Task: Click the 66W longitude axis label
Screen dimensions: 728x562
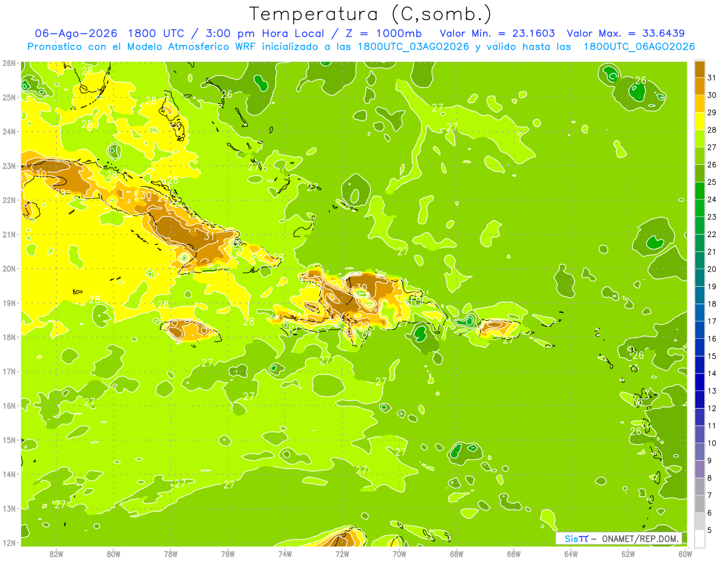Action: click(514, 553)
